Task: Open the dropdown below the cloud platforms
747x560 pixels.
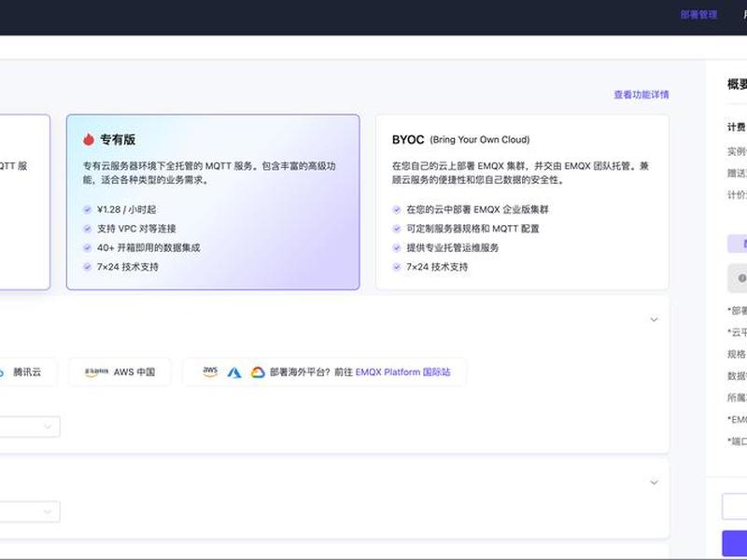Action: (29, 427)
